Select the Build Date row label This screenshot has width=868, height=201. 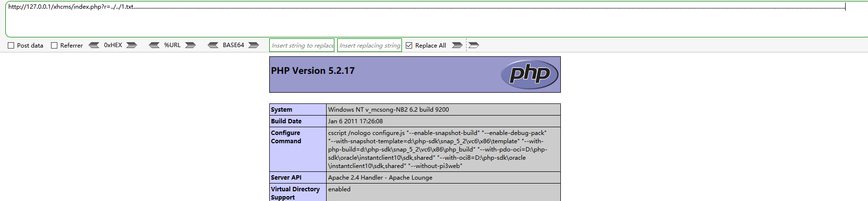click(x=298, y=121)
